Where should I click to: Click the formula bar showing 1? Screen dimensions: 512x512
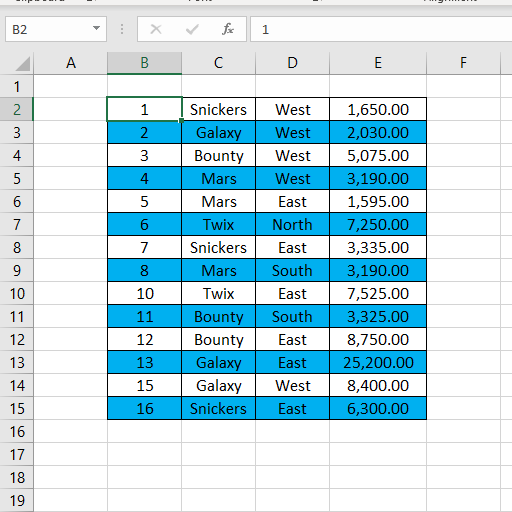coord(381,29)
